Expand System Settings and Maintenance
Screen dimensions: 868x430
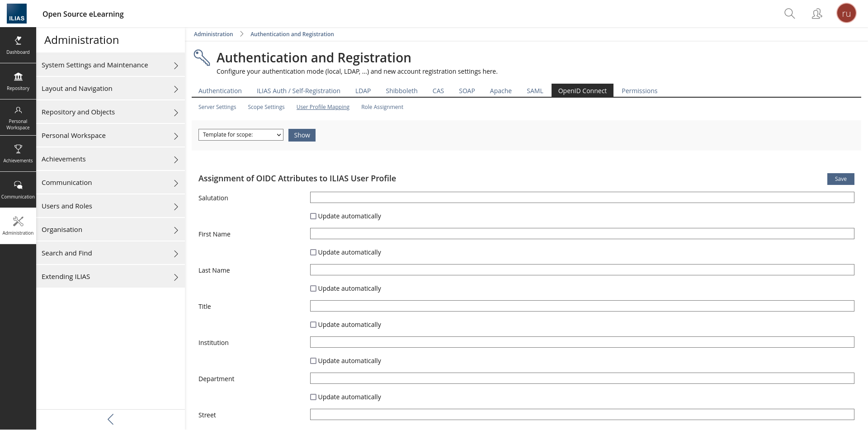pos(110,65)
